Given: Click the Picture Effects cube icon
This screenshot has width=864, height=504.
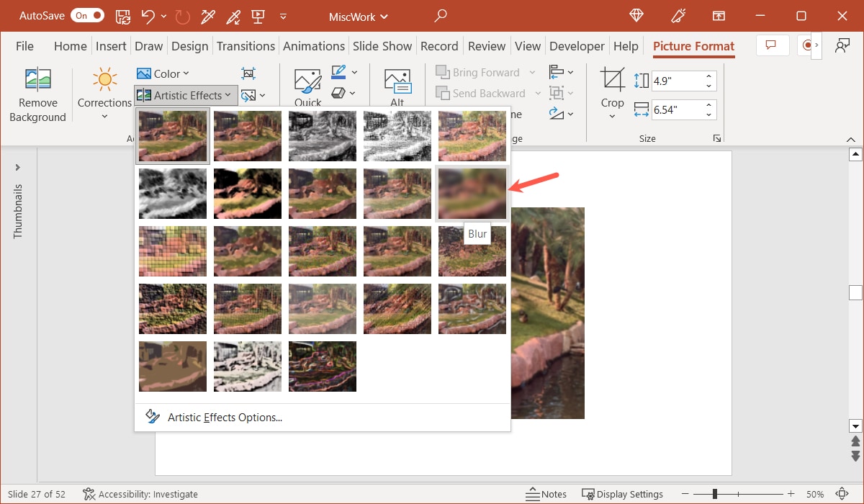Looking at the screenshot, I should pos(338,93).
